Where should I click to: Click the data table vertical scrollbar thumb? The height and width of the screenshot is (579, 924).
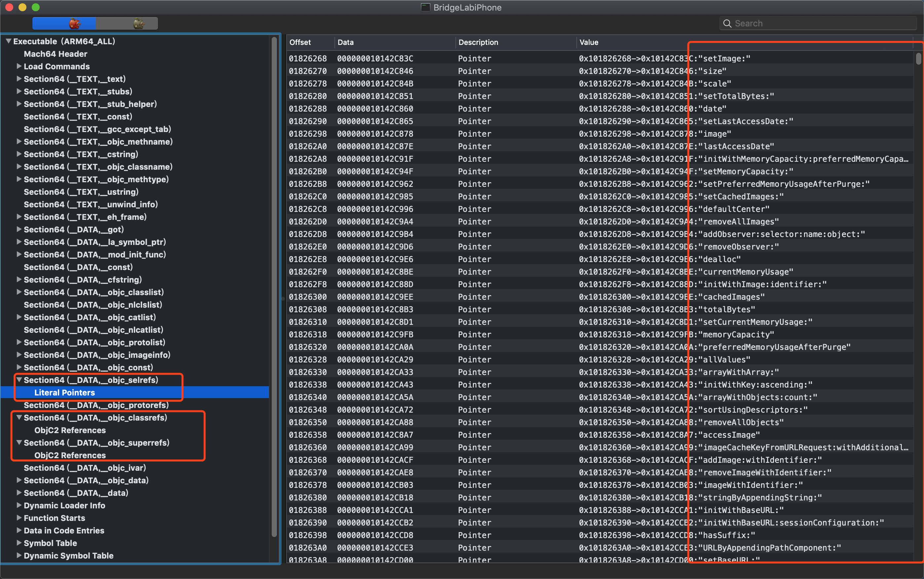(919, 59)
